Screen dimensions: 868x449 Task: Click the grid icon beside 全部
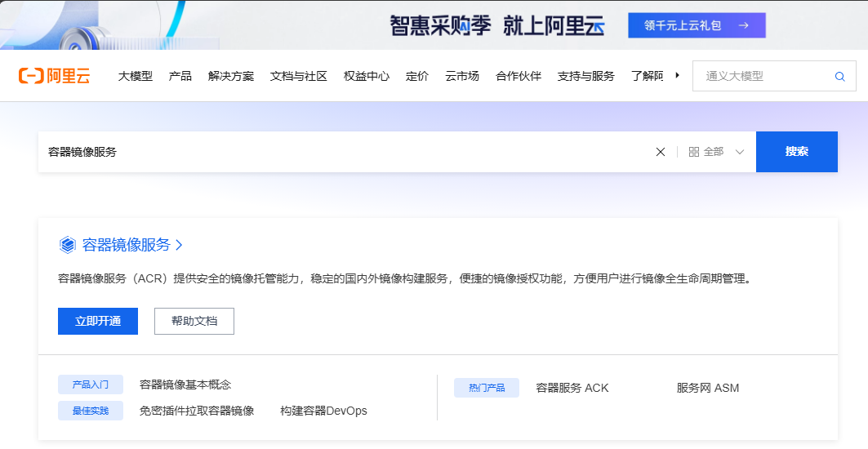[x=693, y=152]
